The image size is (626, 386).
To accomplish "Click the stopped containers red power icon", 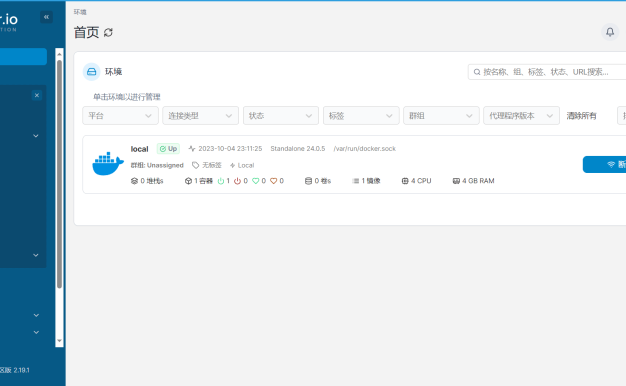I will (237, 181).
